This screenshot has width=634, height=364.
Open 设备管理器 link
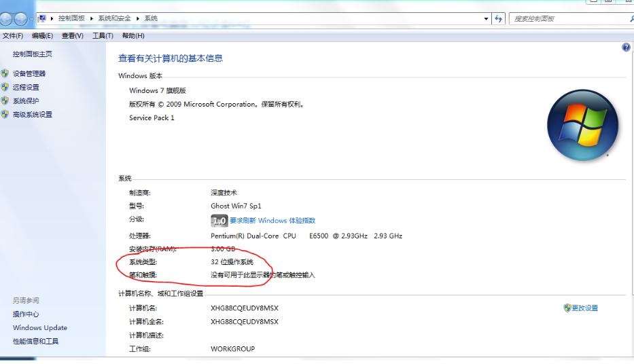(x=29, y=73)
